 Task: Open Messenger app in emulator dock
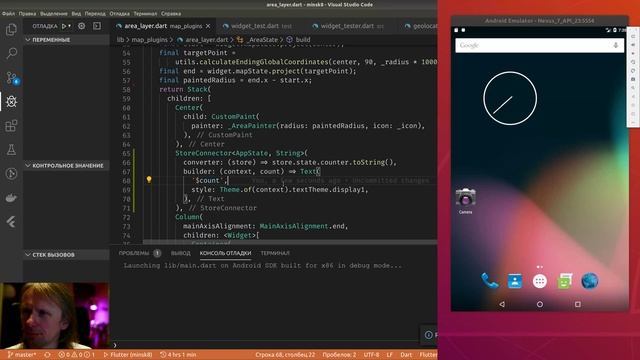click(x=565, y=281)
